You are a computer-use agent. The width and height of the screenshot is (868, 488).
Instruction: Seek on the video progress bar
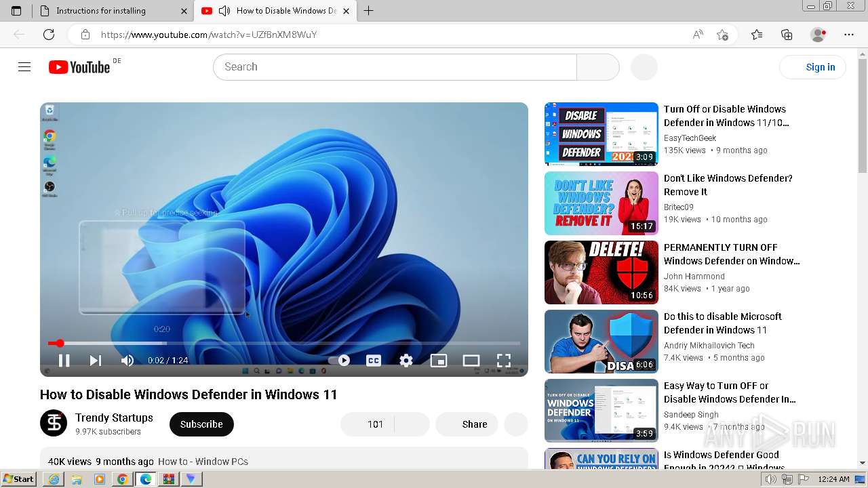(x=284, y=344)
